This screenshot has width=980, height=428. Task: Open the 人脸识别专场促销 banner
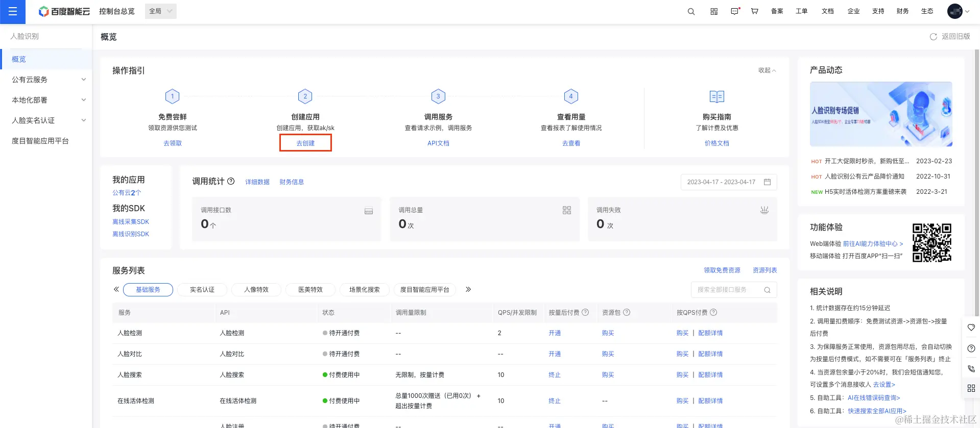tap(881, 114)
